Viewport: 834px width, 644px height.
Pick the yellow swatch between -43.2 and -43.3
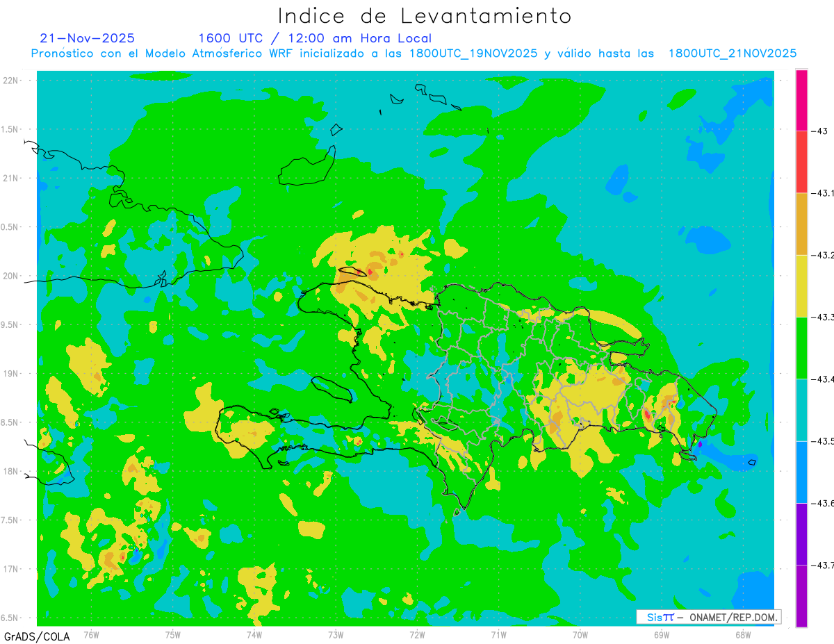tap(801, 286)
